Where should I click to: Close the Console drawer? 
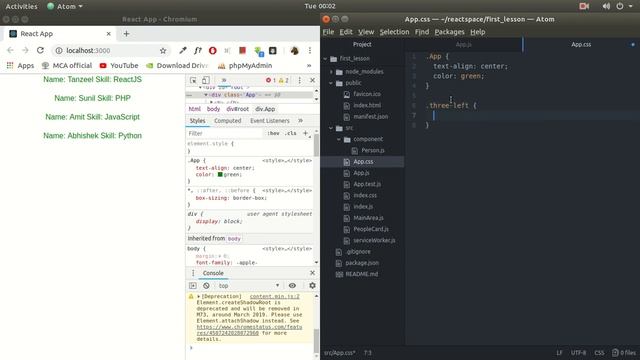[312, 273]
